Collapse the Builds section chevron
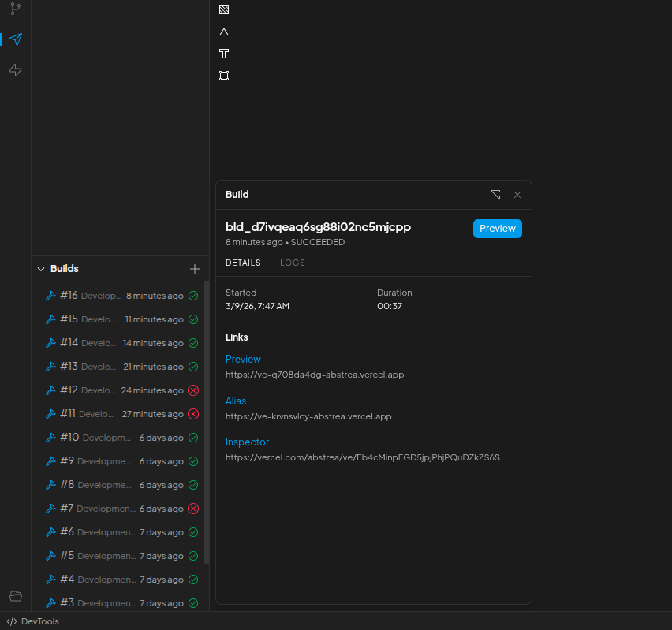Screen dimensions: 672x630 41,269
